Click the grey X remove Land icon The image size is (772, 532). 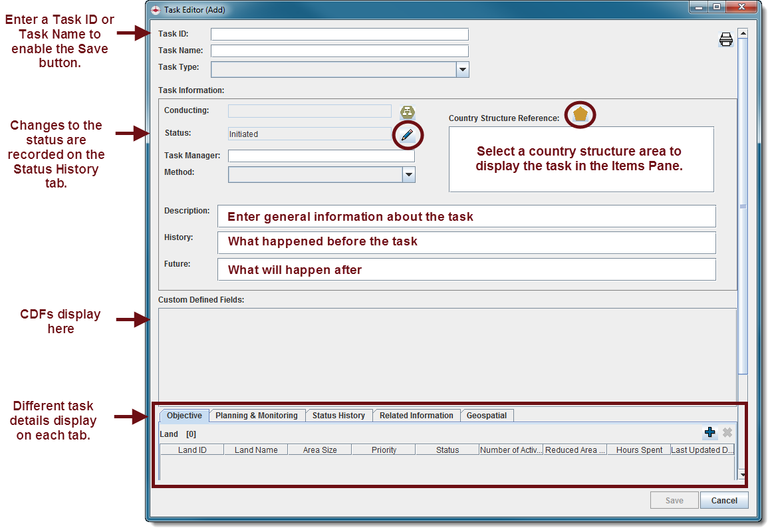click(727, 433)
